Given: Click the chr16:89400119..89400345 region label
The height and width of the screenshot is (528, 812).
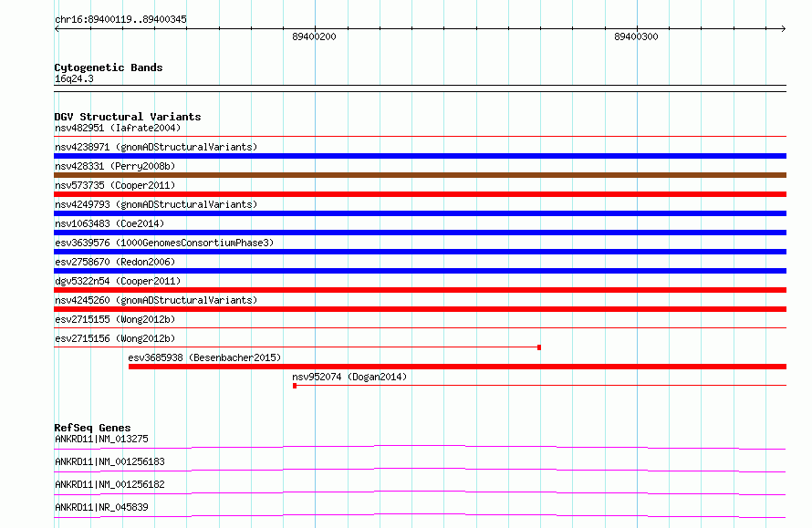Looking at the screenshot, I should click(x=120, y=19).
